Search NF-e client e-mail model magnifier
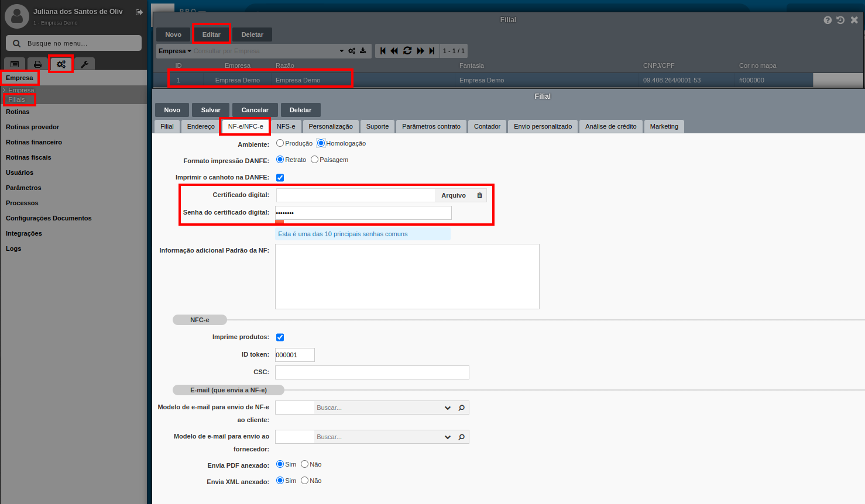This screenshot has width=865, height=504. [462, 408]
